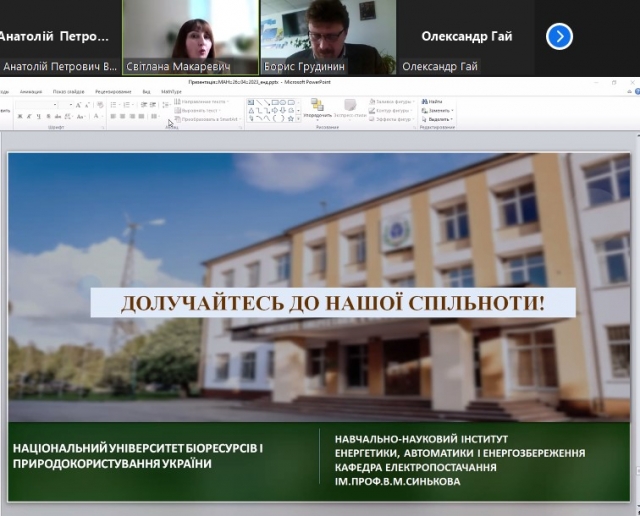Open font size dropdown
Image resolution: width=640 pixels, height=516 pixels.
(x=71, y=105)
